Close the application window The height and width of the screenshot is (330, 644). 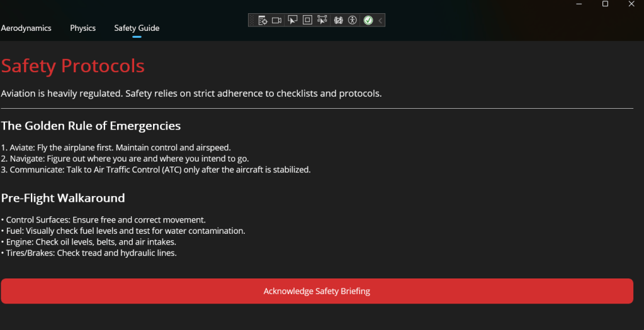tap(631, 4)
